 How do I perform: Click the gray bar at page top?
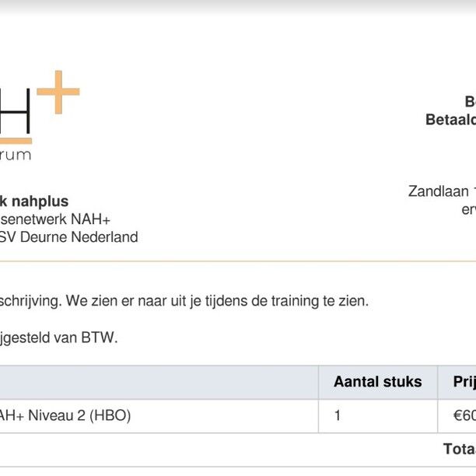point(238,6)
